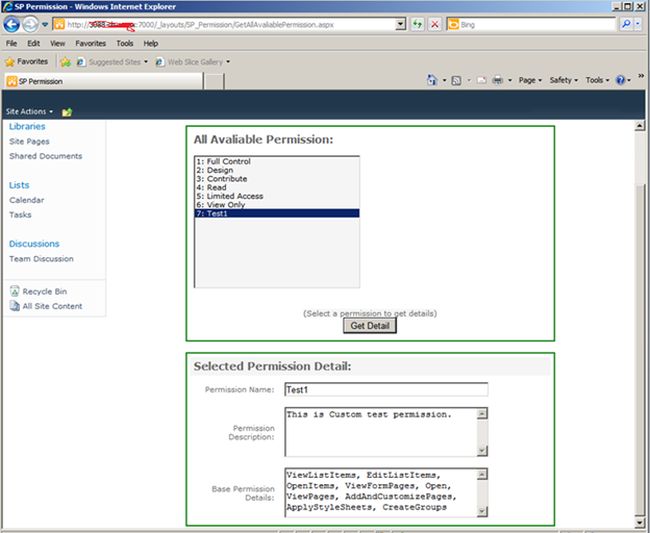The height and width of the screenshot is (533, 650).
Task: Expand command bar overflow chevron
Action: 641,76
